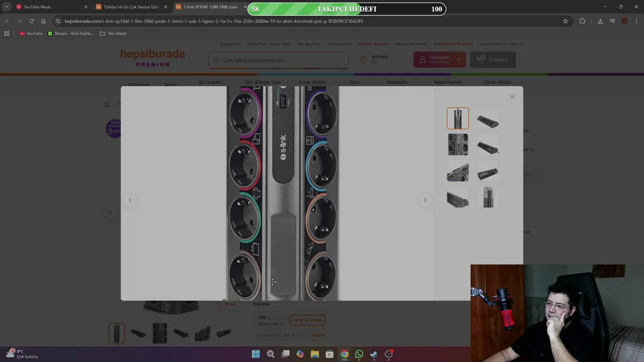Click the hepsiburada.com address bar URL
Screen dimensions: 644x362
[213, 21]
